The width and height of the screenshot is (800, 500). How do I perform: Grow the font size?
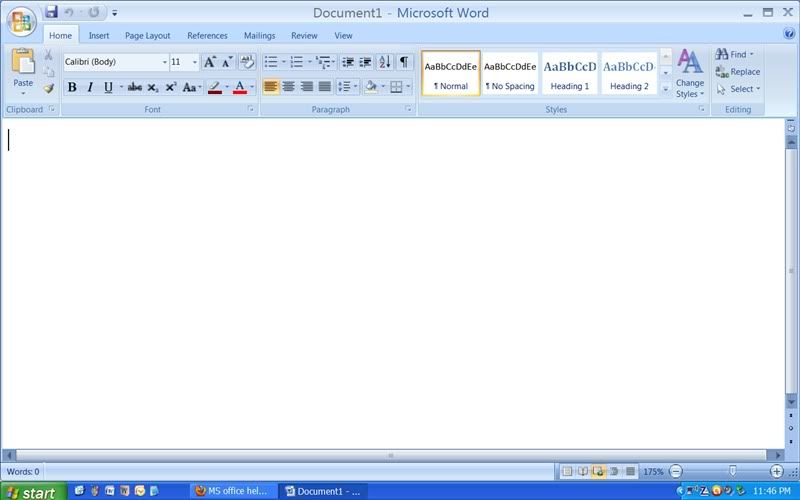(x=210, y=62)
